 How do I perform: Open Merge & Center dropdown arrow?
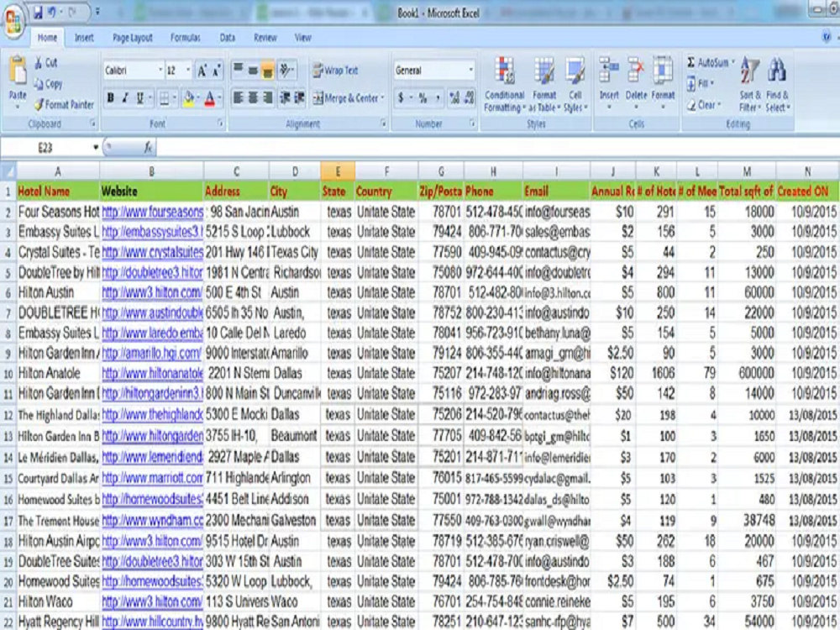[x=382, y=98]
